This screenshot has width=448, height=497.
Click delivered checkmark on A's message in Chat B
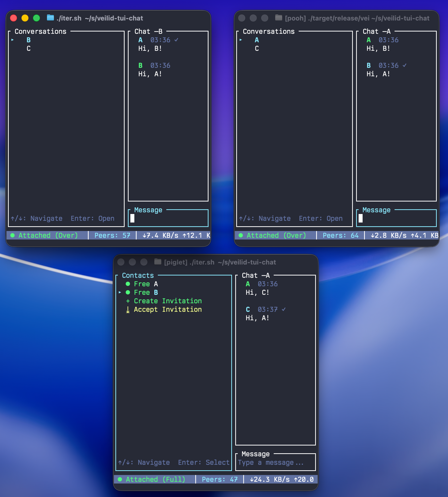tap(176, 40)
